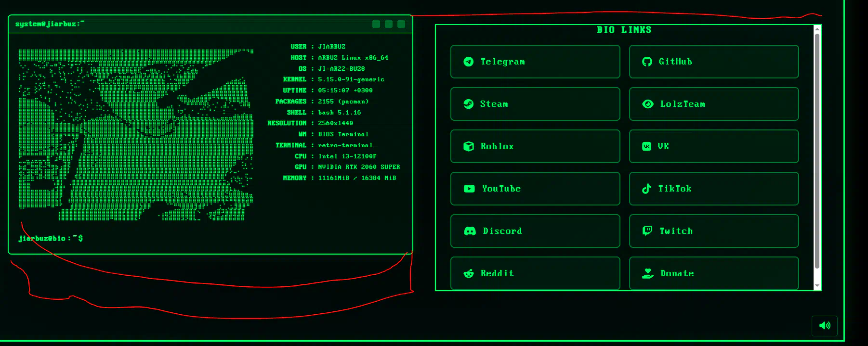868x346 pixels.
Task: Click the HOST value ARBUZ Linux x86_64
Action: [x=353, y=58]
